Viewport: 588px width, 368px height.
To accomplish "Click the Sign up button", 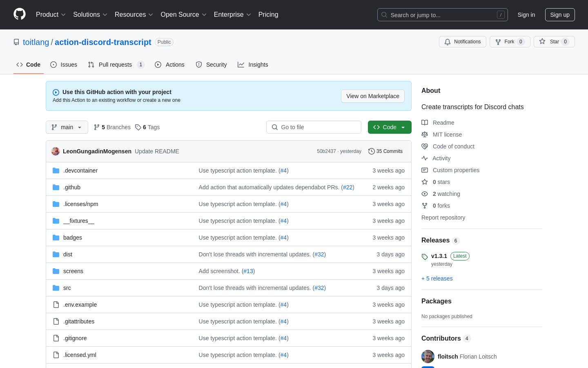I will 560,15.
